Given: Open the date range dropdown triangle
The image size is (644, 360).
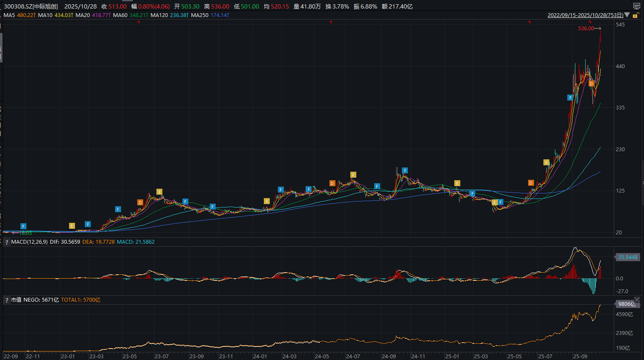Looking at the screenshot, I should [627, 15].
